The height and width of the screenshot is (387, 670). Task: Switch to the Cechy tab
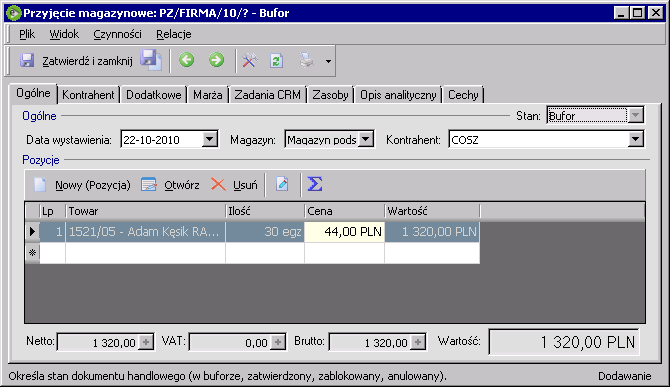pyautogui.click(x=463, y=95)
